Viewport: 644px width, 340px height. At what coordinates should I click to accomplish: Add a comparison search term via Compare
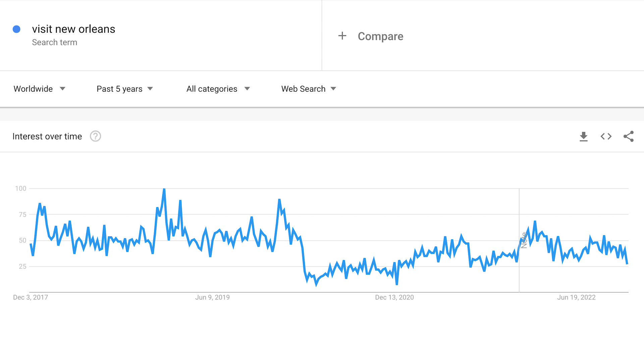pyautogui.click(x=380, y=36)
